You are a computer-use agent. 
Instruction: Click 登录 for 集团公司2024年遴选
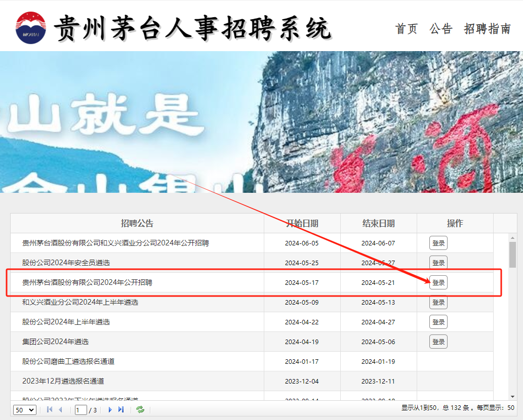coord(438,342)
